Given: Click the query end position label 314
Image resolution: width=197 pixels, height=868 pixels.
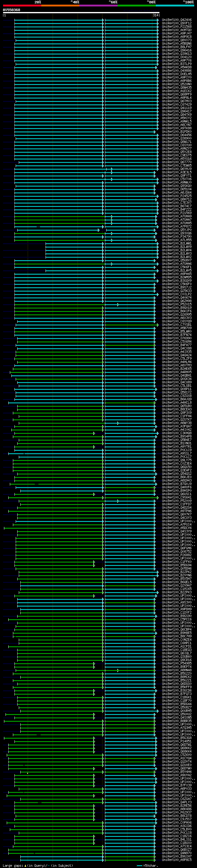Looking at the screenshot, I should point(155,15).
